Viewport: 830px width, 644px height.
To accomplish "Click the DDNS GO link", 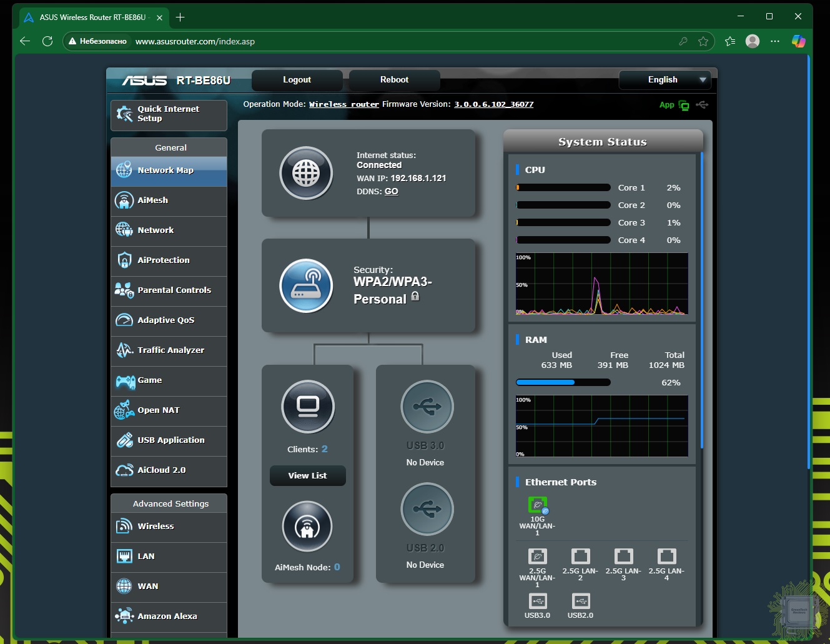I will [x=391, y=192].
